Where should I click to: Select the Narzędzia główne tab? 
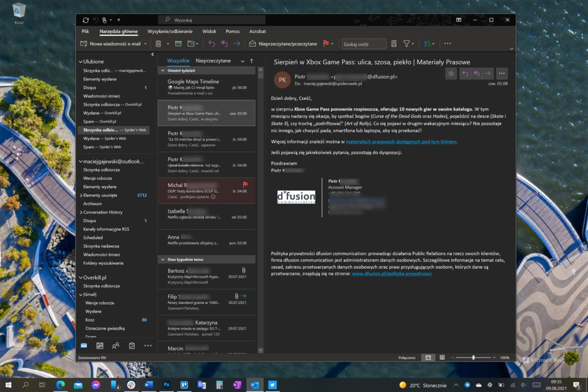119,32
